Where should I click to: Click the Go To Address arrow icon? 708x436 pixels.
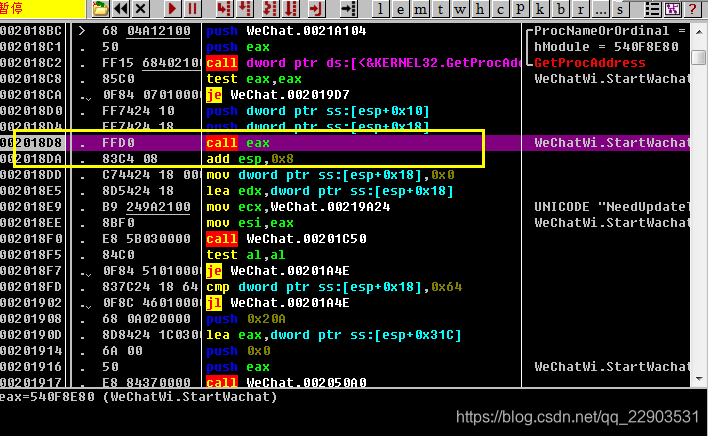[348, 9]
